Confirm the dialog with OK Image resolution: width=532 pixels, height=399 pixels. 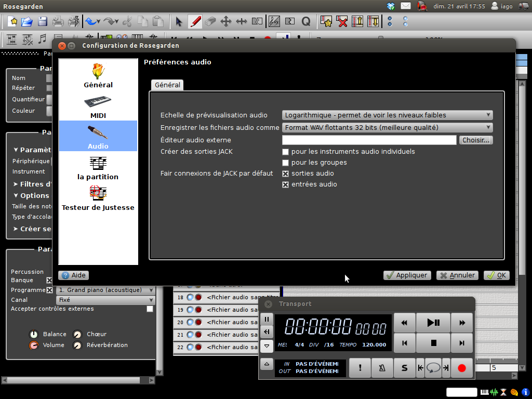pyautogui.click(x=497, y=275)
